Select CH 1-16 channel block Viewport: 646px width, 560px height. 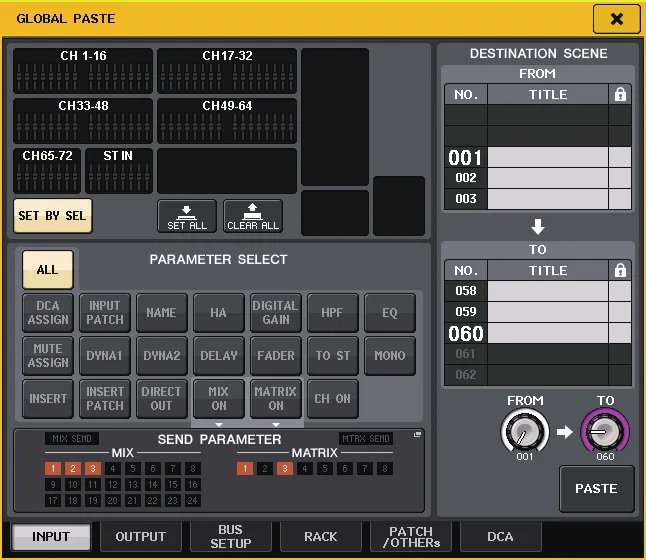(83, 70)
